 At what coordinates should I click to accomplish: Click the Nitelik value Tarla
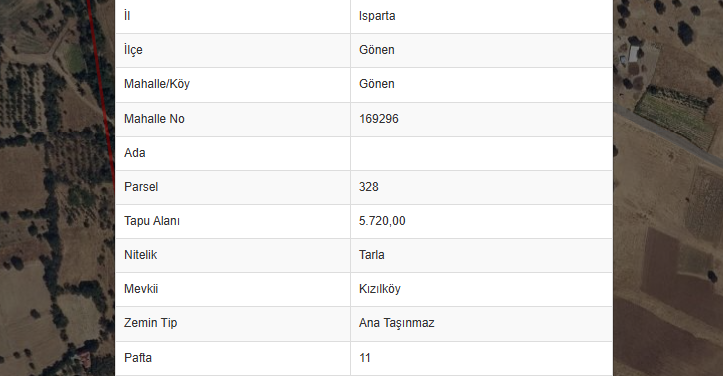point(371,255)
